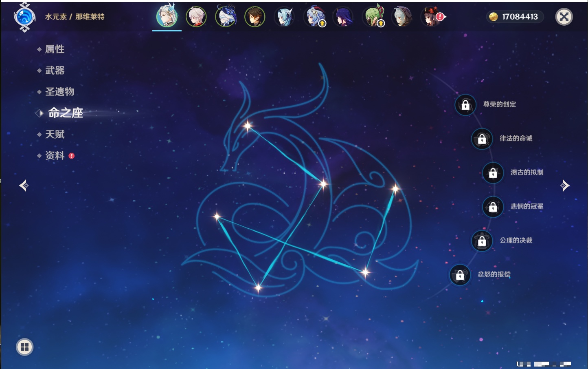Choose Kuki Shinobu's green-haired avatar
Viewport: 588px width, 369px height.
pos(373,17)
